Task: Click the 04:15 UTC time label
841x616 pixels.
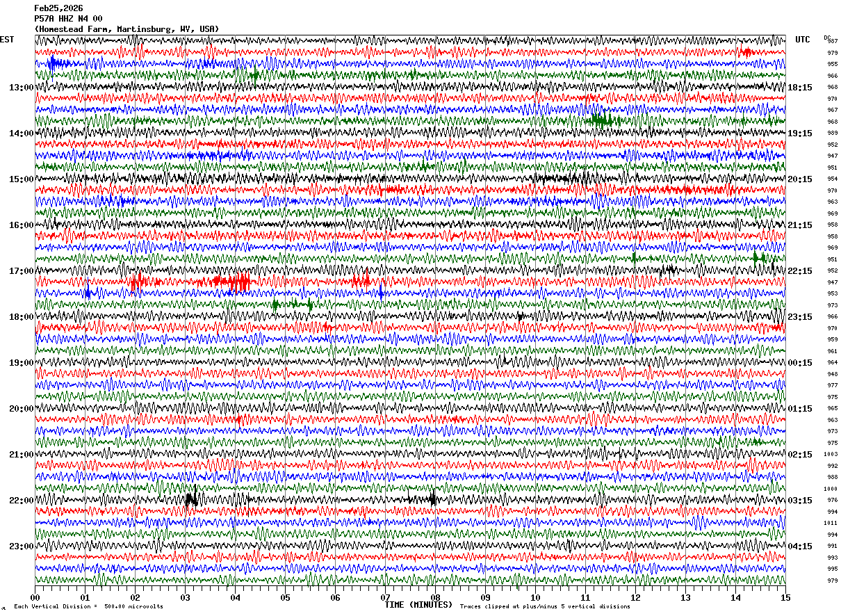Action: [x=799, y=546]
